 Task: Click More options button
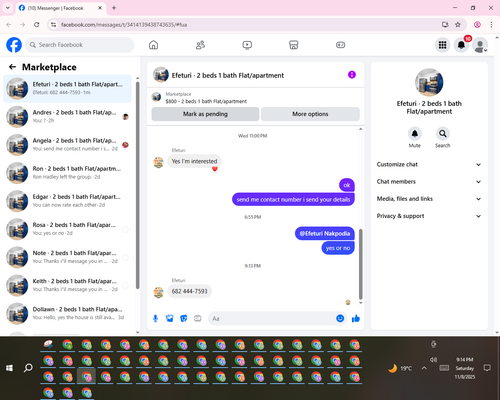tap(310, 114)
